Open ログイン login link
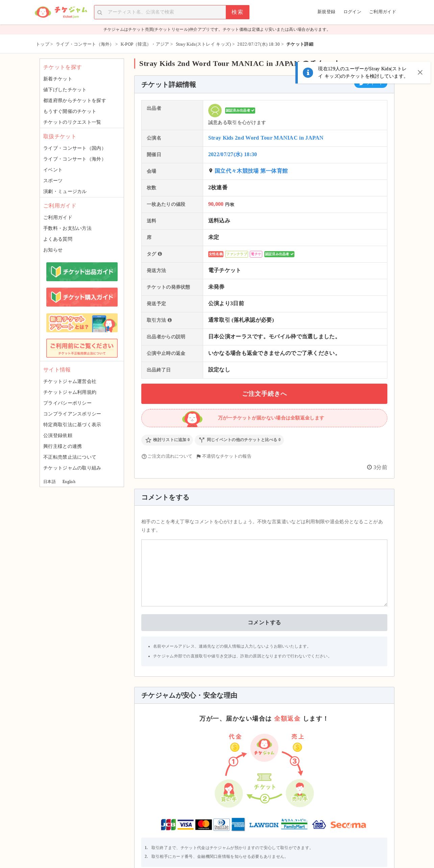 (352, 12)
